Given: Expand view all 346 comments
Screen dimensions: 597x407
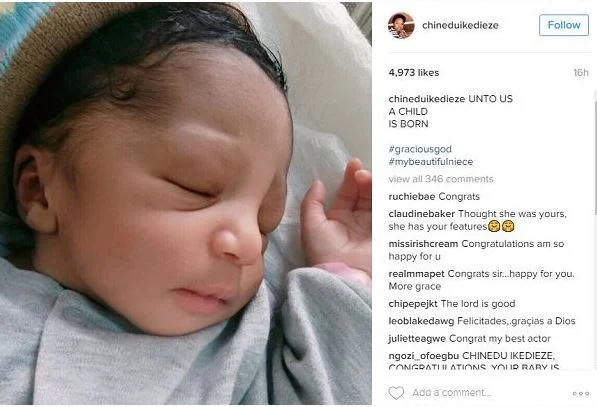Looking at the screenshot, I should [x=441, y=179].
